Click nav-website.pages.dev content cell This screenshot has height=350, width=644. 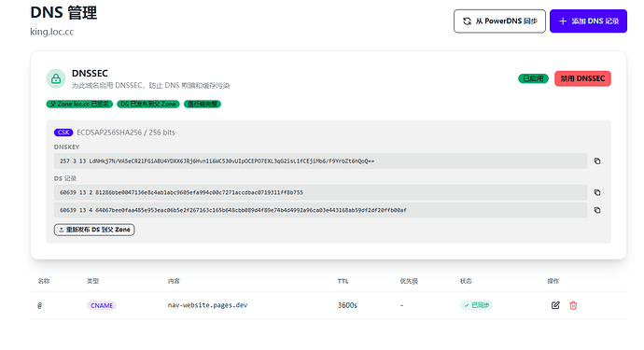[x=207, y=305]
